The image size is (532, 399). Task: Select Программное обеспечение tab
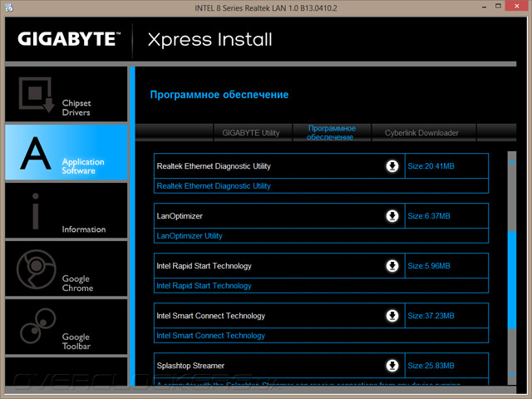click(332, 133)
